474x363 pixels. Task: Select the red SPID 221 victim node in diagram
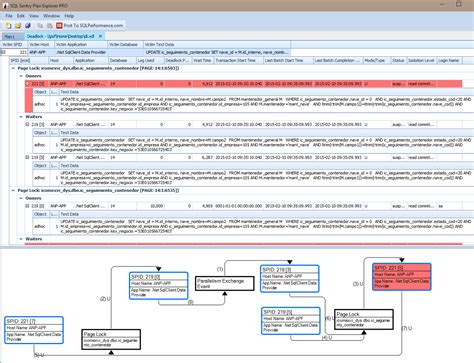[402, 277]
